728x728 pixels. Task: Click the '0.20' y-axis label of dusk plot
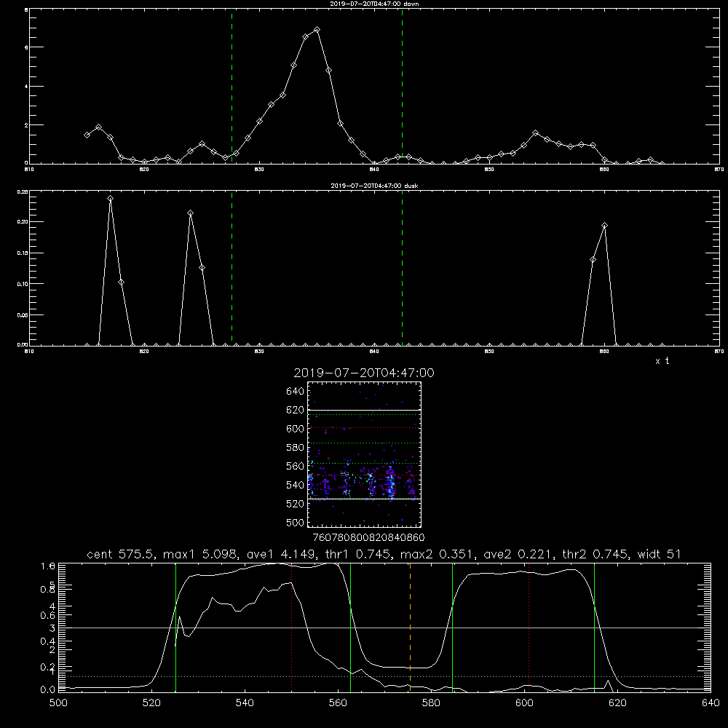23,222
